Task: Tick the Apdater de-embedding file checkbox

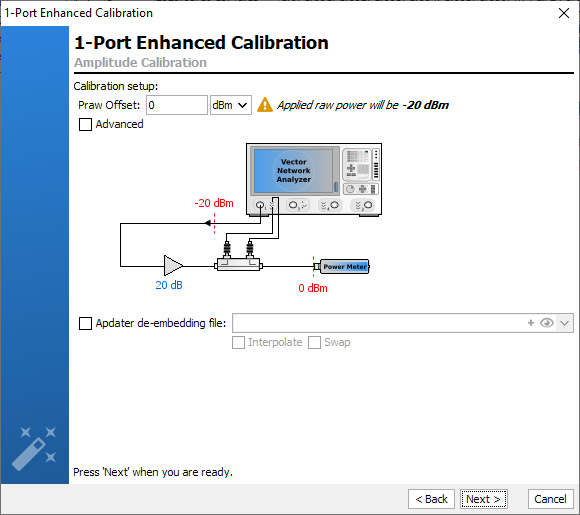Action: [x=85, y=323]
